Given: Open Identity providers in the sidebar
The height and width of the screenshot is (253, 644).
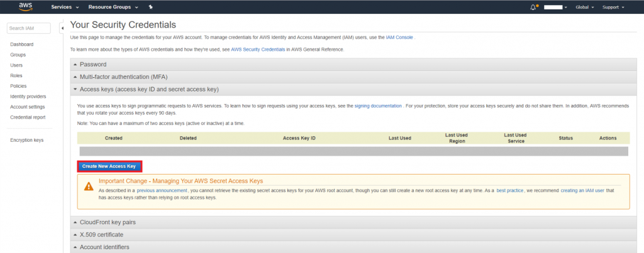Looking at the screenshot, I should pos(28,97).
